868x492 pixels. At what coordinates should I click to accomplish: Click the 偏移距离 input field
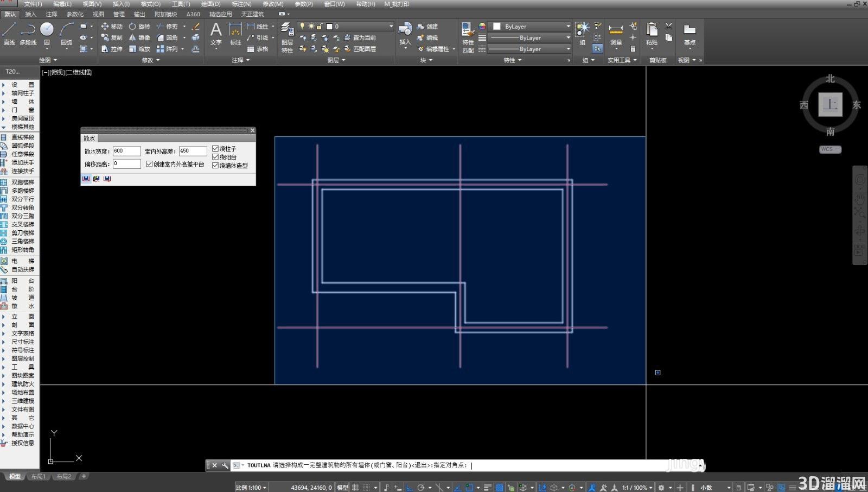tap(126, 163)
